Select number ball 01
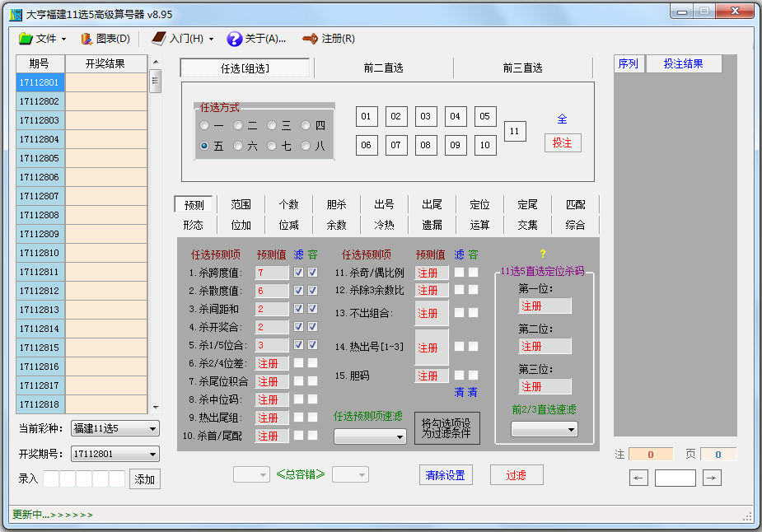The width and height of the screenshot is (762, 532). pos(367,117)
